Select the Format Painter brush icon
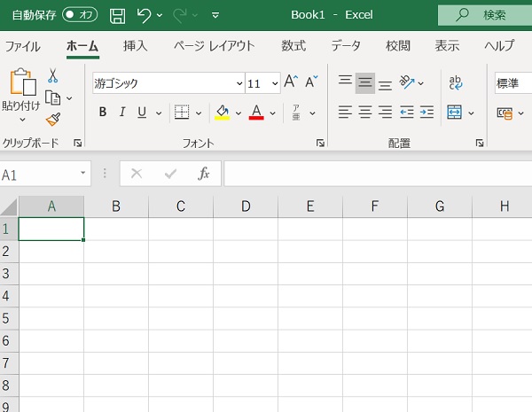The width and height of the screenshot is (532, 412). (53, 119)
